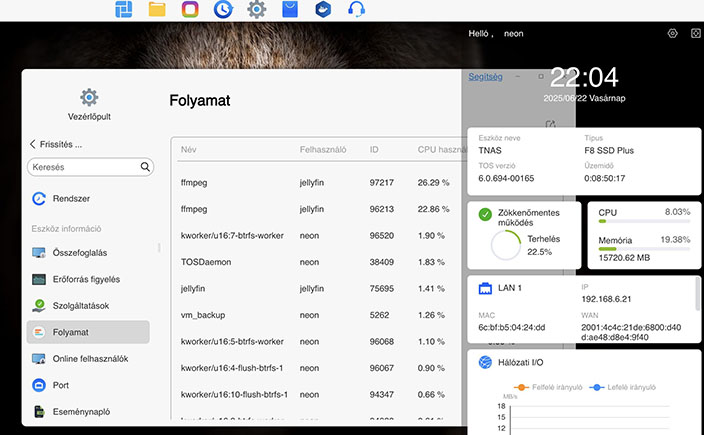This screenshot has height=435, width=704.
Task: Click the sidebar scrollbar handle
Action: point(159,248)
